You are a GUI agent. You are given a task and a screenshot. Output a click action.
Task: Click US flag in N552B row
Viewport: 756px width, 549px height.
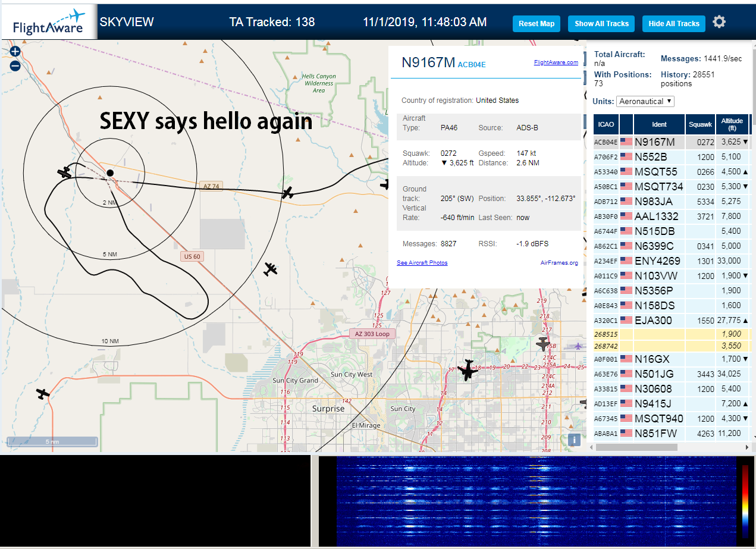coord(626,157)
